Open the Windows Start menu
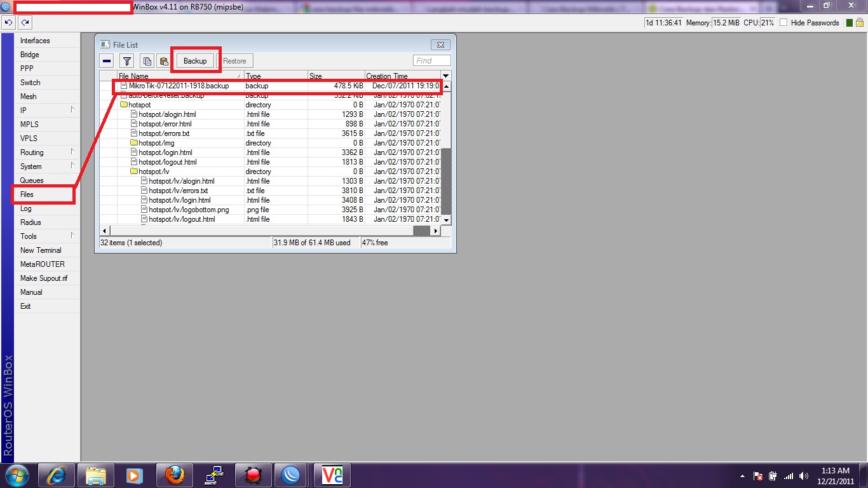Viewport: 868px width, 488px height. click(x=16, y=475)
